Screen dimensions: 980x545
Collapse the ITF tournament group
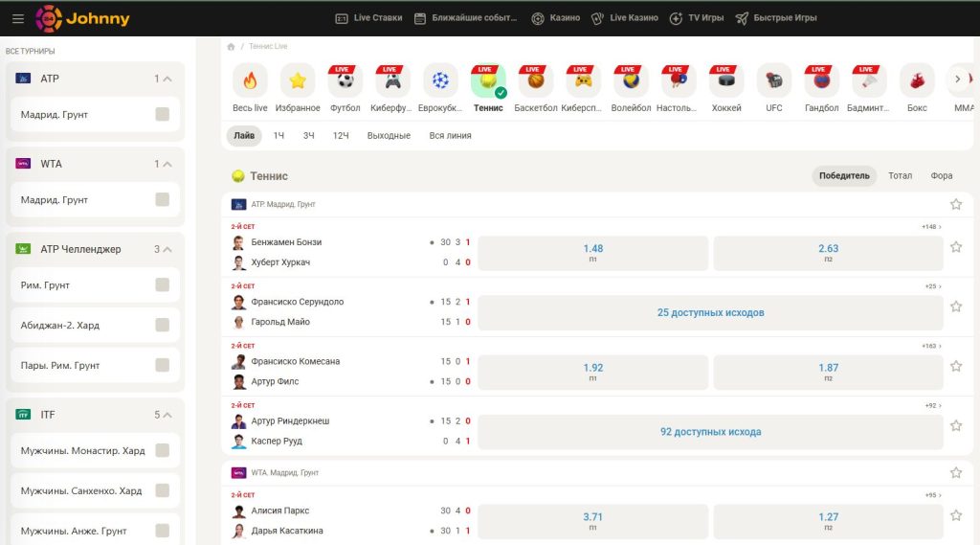(x=167, y=415)
